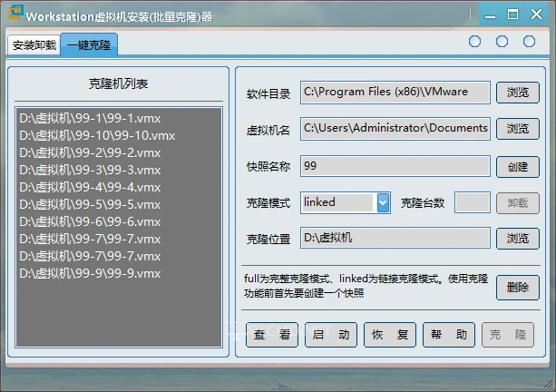This screenshot has height=392, width=556.
Task: Click the 克隆位置 field showing D:\虚拟机
Action: [x=395, y=238]
